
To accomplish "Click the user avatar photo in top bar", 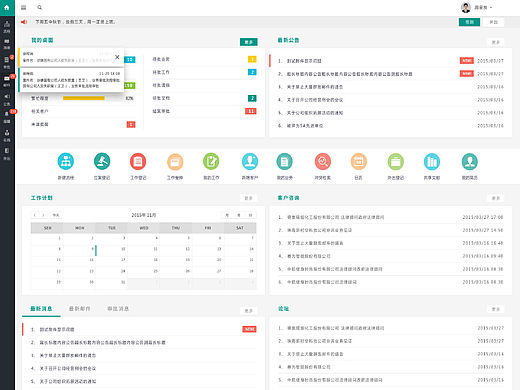I will pos(466,7).
